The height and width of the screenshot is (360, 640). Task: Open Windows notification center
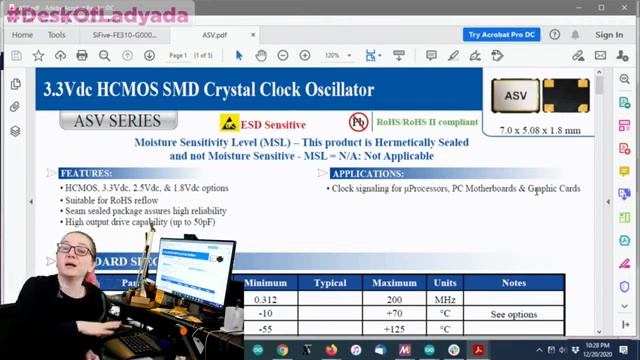(x=623, y=350)
